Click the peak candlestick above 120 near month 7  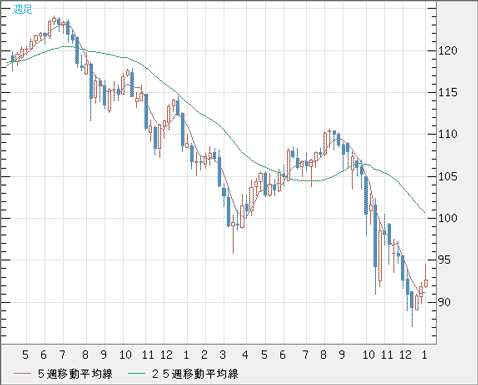pyautogui.click(x=54, y=19)
